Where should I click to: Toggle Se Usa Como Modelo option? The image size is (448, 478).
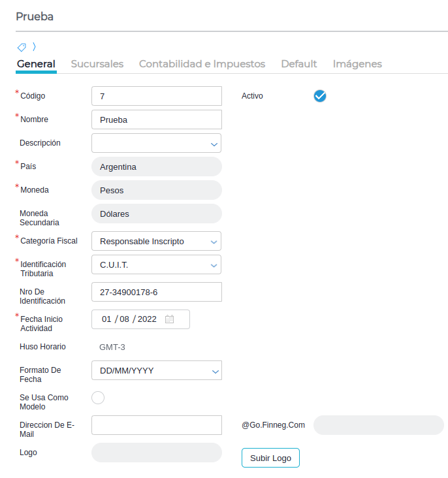(98, 398)
